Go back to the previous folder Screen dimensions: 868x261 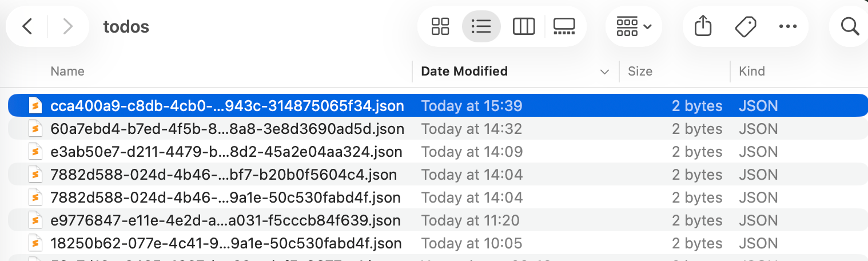click(27, 26)
